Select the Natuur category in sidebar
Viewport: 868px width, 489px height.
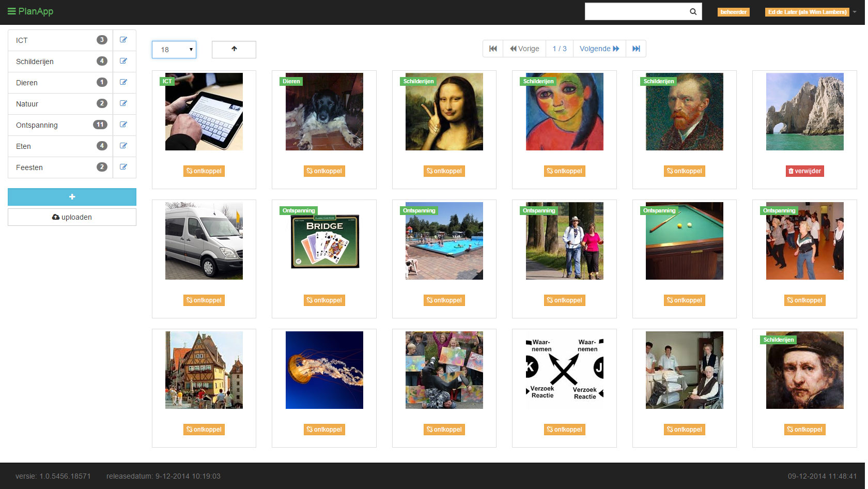(x=27, y=104)
